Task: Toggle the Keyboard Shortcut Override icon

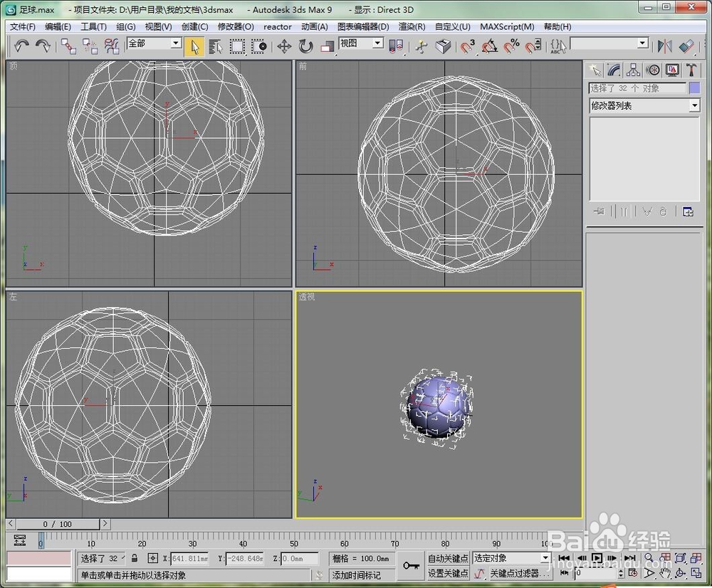Action: point(443,46)
